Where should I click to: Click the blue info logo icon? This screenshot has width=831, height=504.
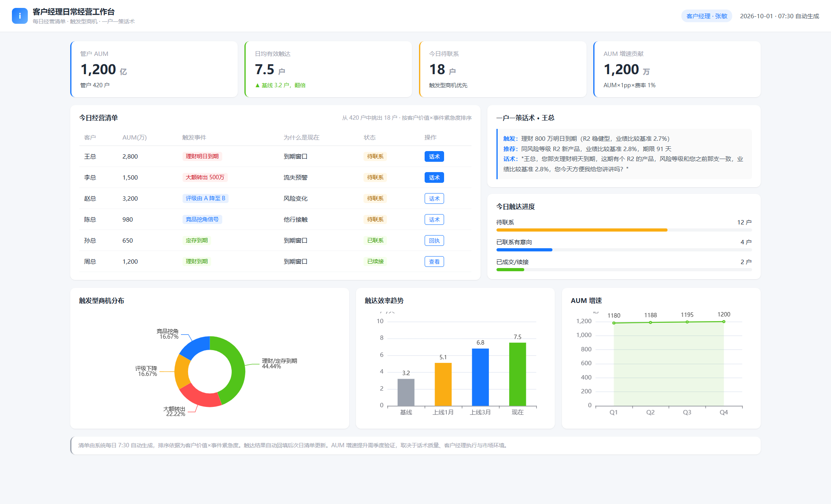[19, 16]
